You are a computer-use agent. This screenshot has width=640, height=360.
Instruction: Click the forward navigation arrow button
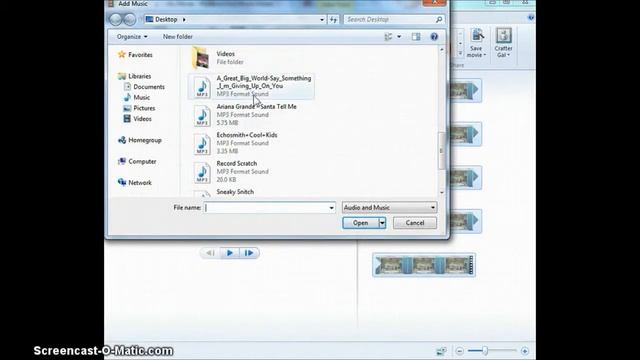(x=129, y=19)
